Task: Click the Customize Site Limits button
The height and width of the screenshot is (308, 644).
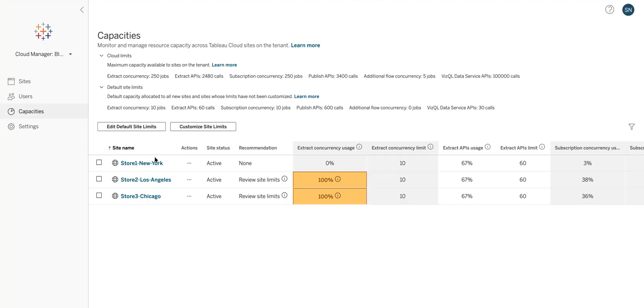Action: click(203, 127)
